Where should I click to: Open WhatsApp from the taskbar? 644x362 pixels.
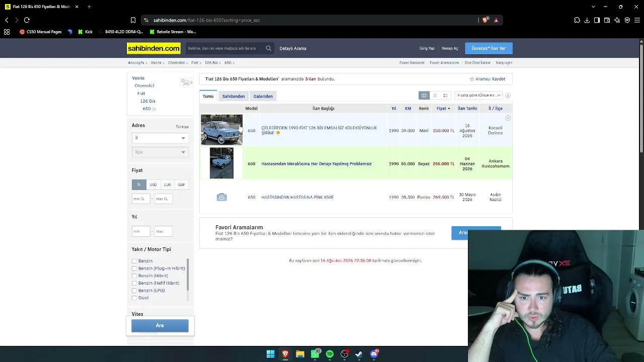tap(315, 354)
